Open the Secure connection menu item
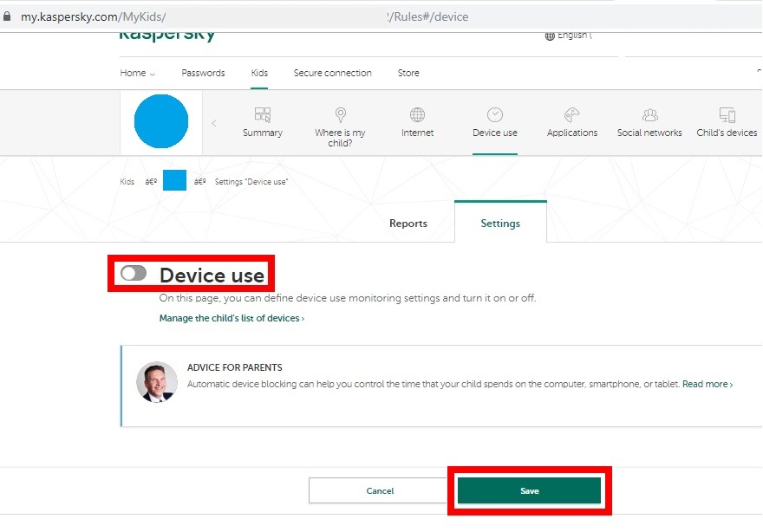 click(332, 73)
